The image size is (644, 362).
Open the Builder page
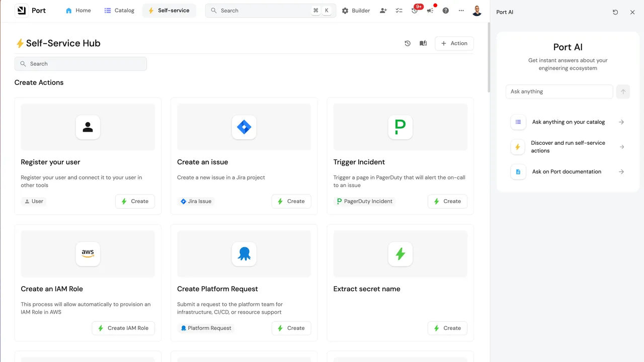(x=356, y=11)
